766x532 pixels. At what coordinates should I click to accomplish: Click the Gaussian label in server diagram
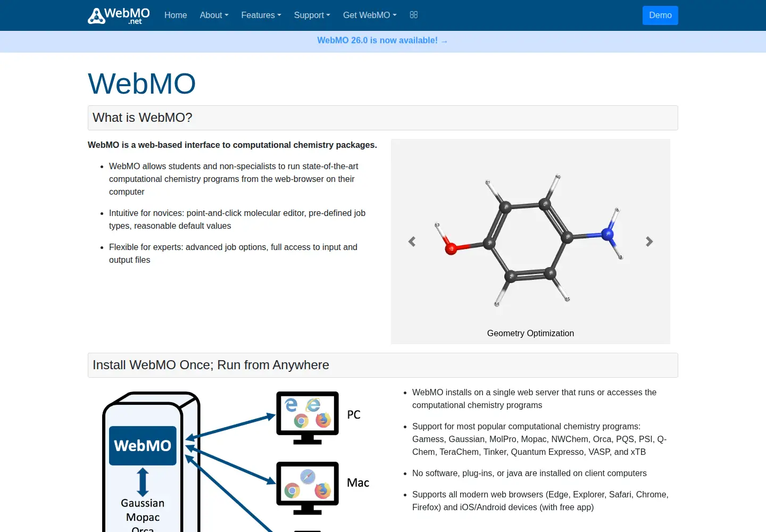coord(143,503)
